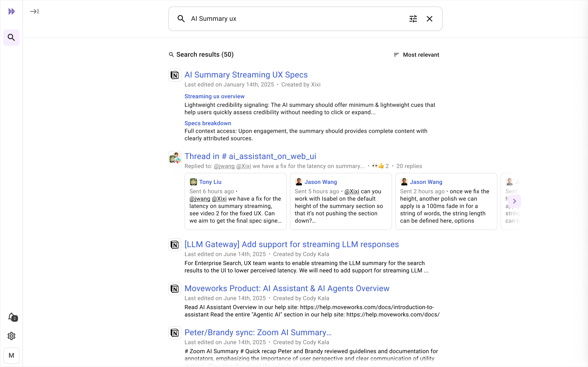Viewport: 588px width, 367px height.
Task: Open search filter settings icon
Action: (413, 19)
